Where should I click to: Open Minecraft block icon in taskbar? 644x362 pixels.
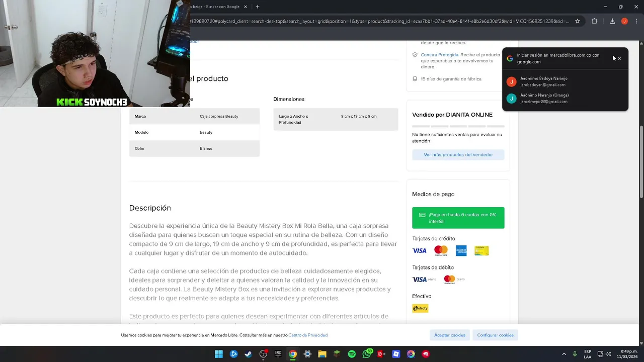337,354
